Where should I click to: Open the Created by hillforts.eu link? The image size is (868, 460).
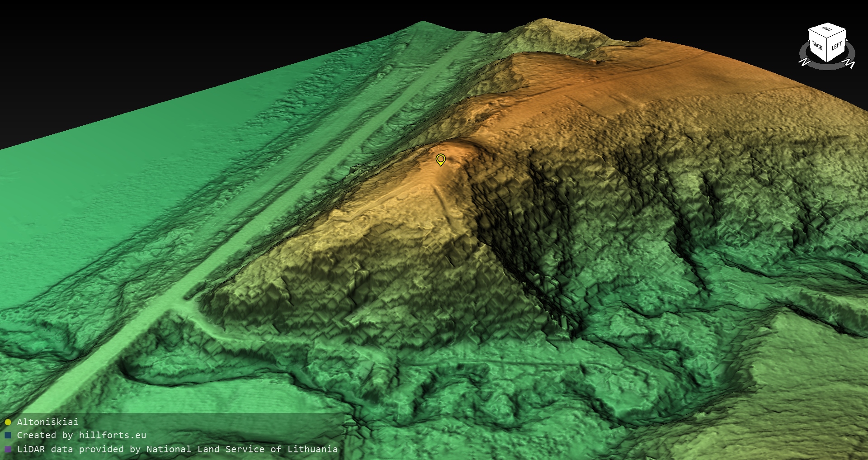pos(81,436)
